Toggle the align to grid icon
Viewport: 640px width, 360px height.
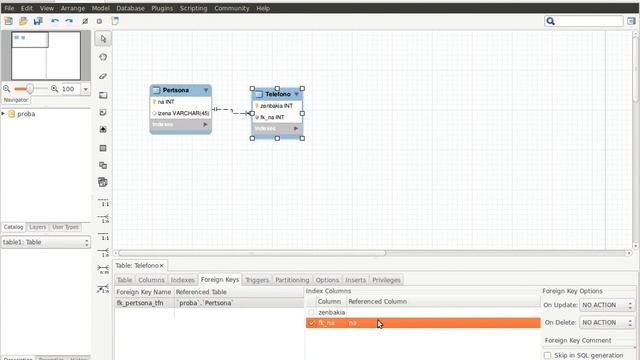(99, 21)
